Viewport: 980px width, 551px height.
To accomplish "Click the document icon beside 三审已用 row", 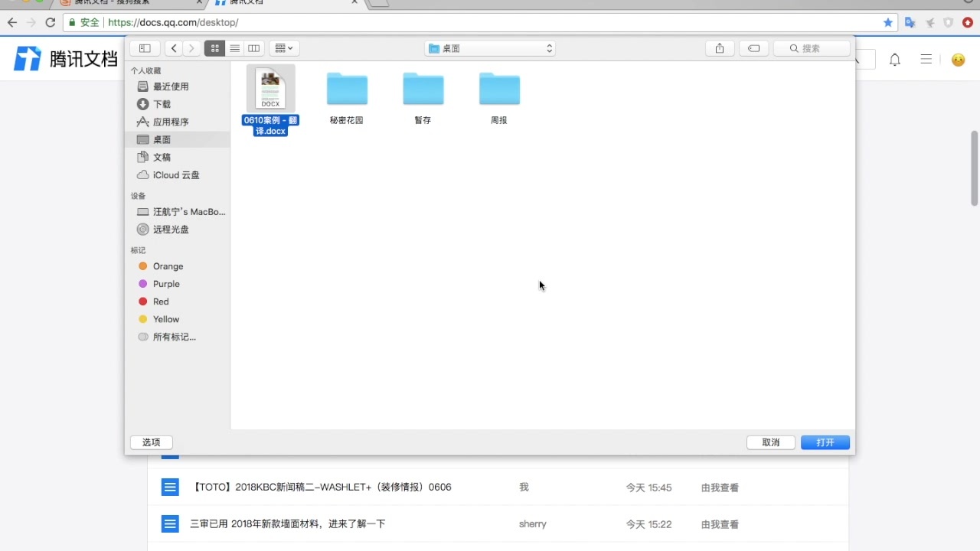I will [170, 523].
